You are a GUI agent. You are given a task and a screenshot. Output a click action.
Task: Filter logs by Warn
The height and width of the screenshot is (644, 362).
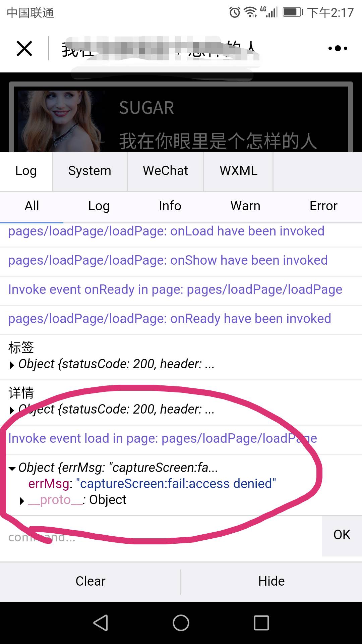point(245,206)
